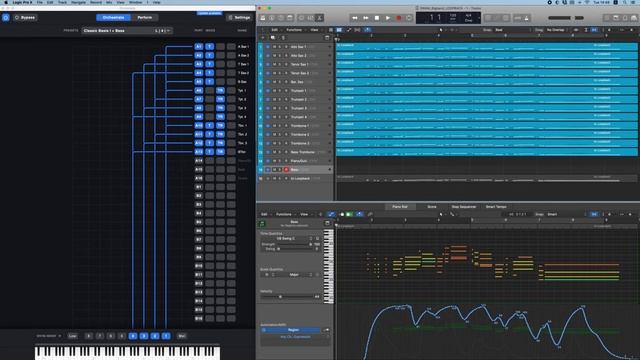Click the Region automation button
The width and height of the screenshot is (640, 360).
click(293, 329)
